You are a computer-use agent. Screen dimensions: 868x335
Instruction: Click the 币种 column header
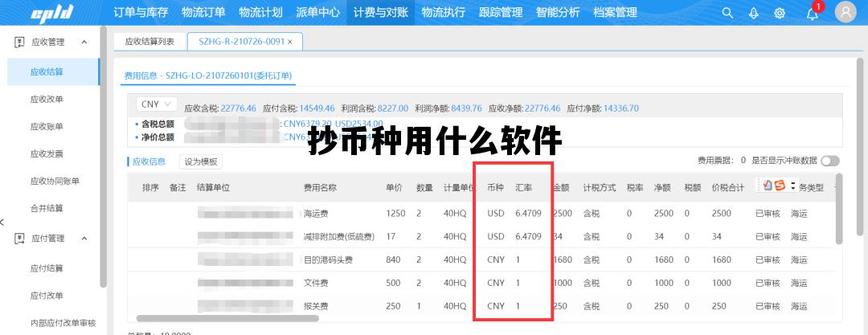point(495,187)
